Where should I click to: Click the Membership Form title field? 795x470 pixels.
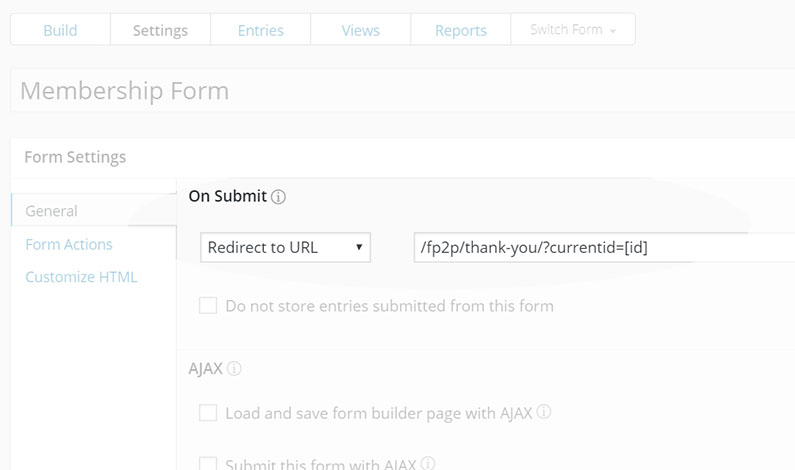click(x=403, y=91)
